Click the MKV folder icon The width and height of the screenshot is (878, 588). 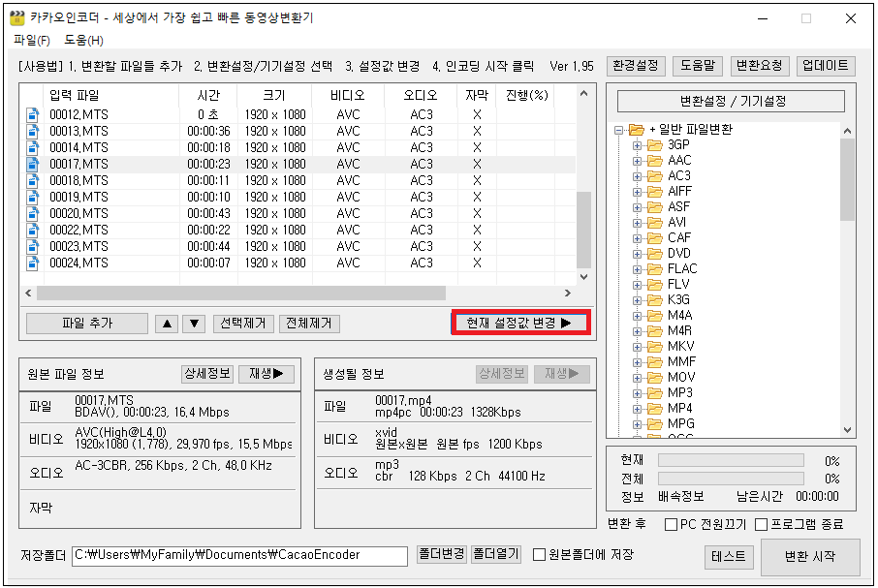(x=654, y=347)
